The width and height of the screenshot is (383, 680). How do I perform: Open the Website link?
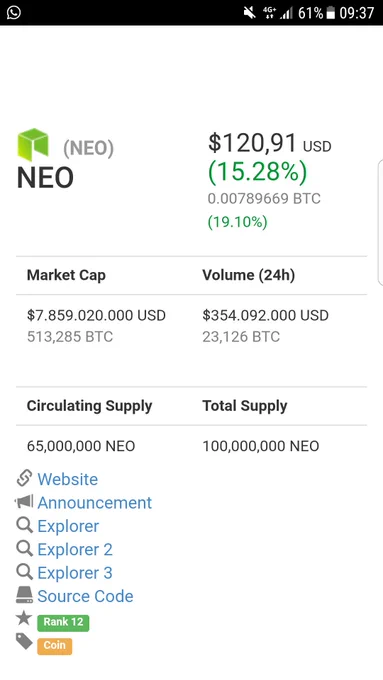click(x=68, y=479)
